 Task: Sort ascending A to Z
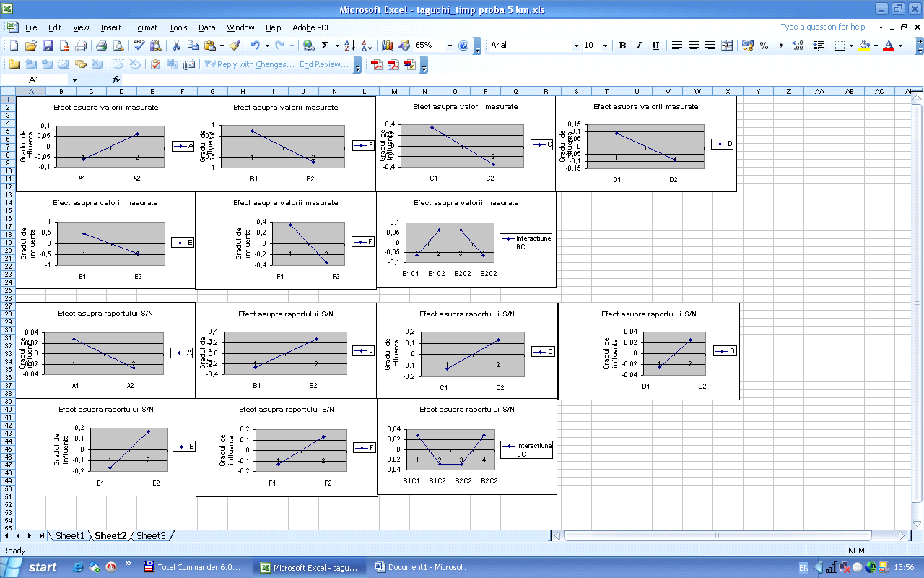[349, 46]
